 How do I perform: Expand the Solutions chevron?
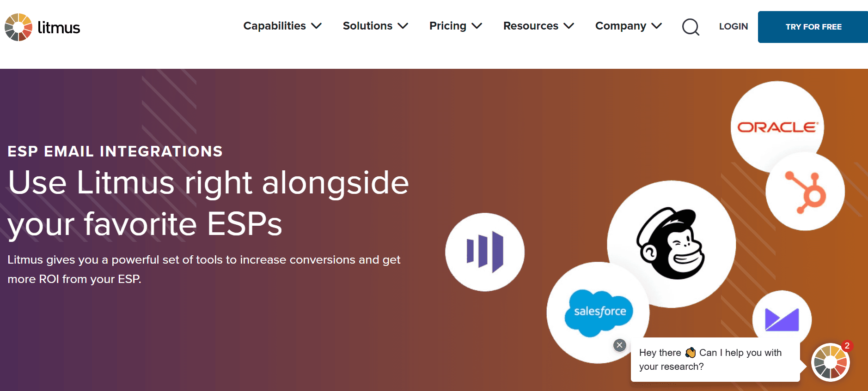tap(403, 26)
